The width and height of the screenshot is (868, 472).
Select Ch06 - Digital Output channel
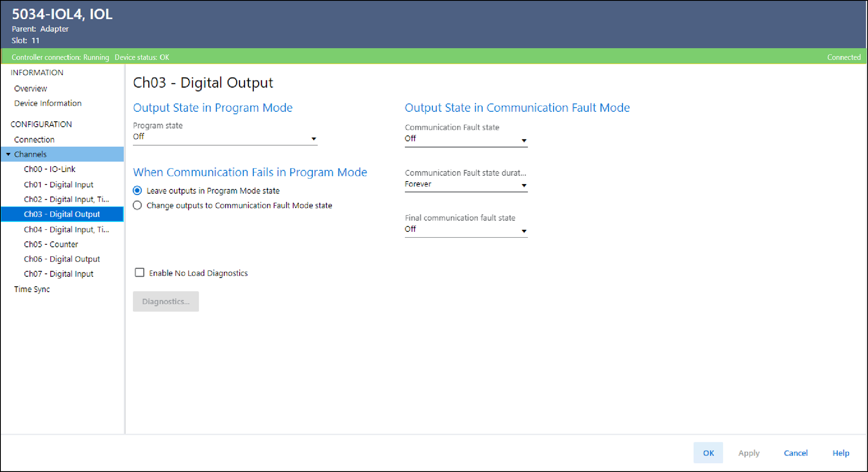[62, 259]
